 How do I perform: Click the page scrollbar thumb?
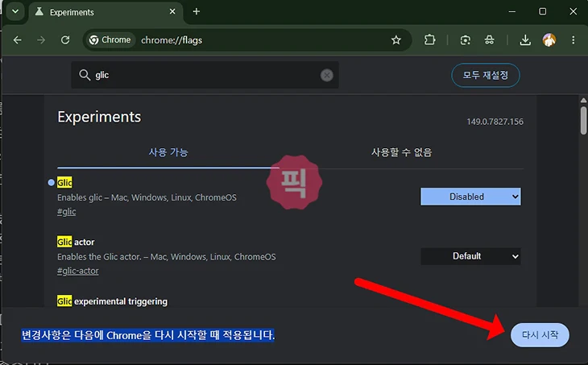pyautogui.click(x=583, y=120)
